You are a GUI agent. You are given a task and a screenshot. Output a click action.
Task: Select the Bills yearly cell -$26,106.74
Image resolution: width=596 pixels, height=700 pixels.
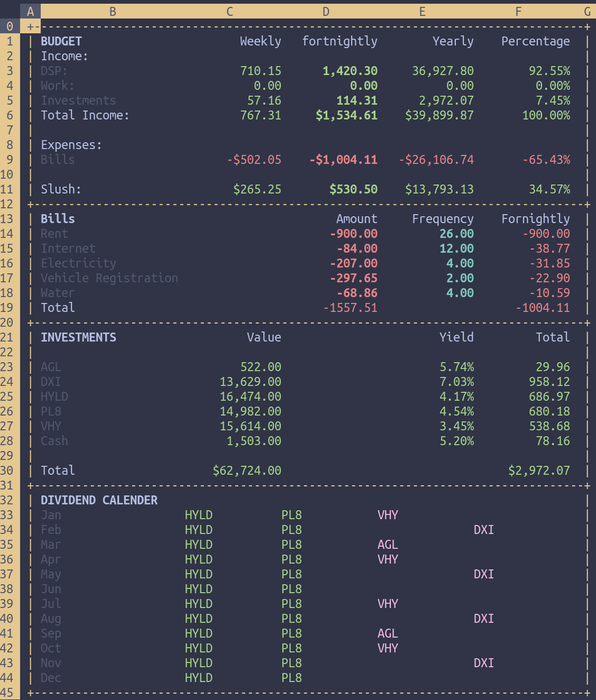pyautogui.click(x=436, y=160)
